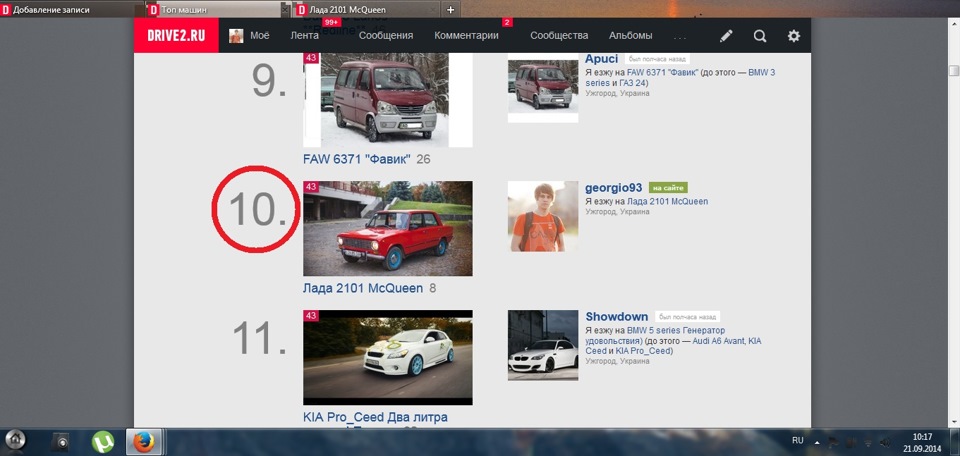The width and height of the screenshot is (960, 456).
Task: Open KIA Pro_Ceed Два литра title link
Action: 375,417
